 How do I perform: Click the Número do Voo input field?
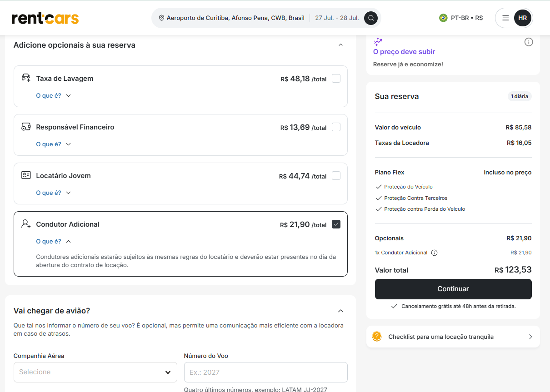tap(266, 372)
